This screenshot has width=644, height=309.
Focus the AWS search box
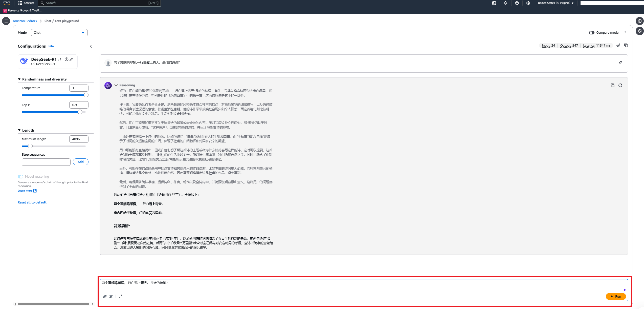(99, 3)
